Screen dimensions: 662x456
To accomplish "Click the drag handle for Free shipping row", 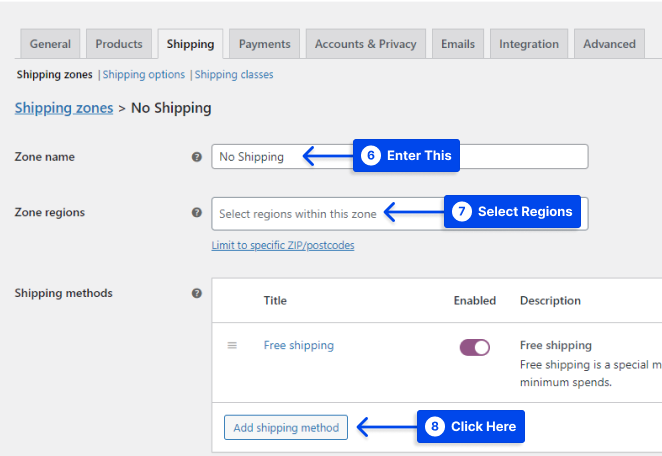I will click(232, 345).
